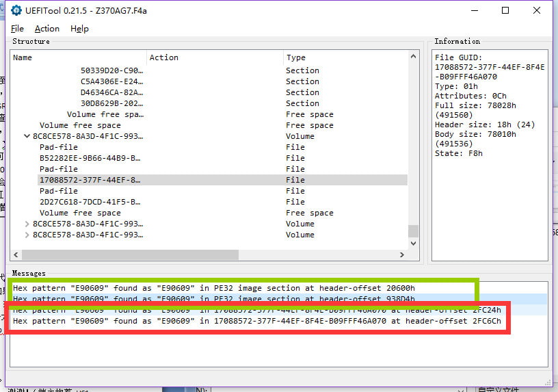Screen dimensions: 558x392
Task: Maximize the UEFITool window
Action: [x=505, y=10]
